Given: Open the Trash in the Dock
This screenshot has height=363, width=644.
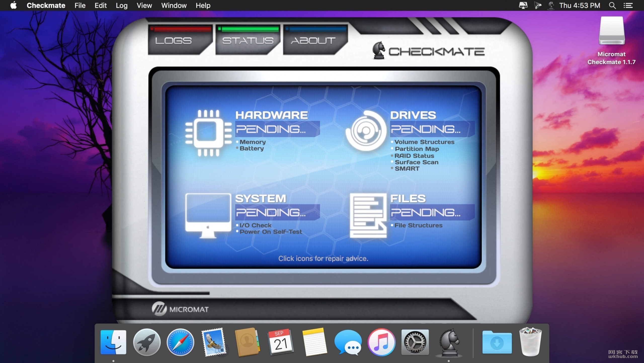Looking at the screenshot, I should pos(530,342).
